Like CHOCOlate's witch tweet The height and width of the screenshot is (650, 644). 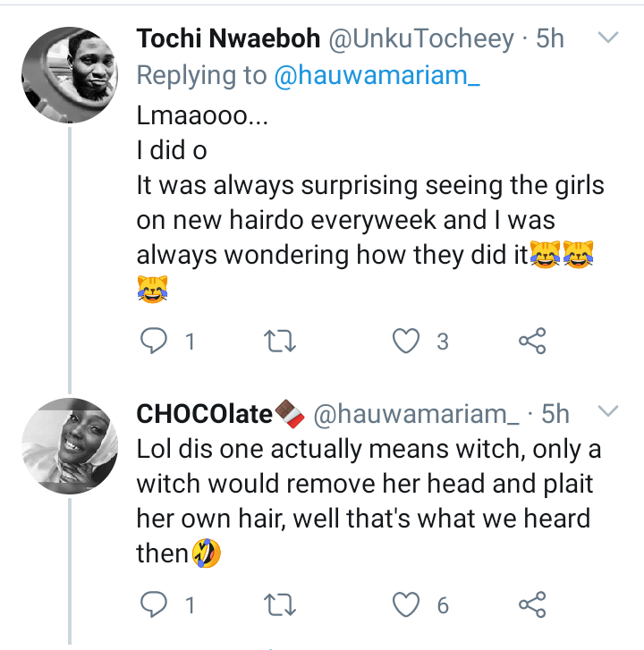[x=408, y=606]
